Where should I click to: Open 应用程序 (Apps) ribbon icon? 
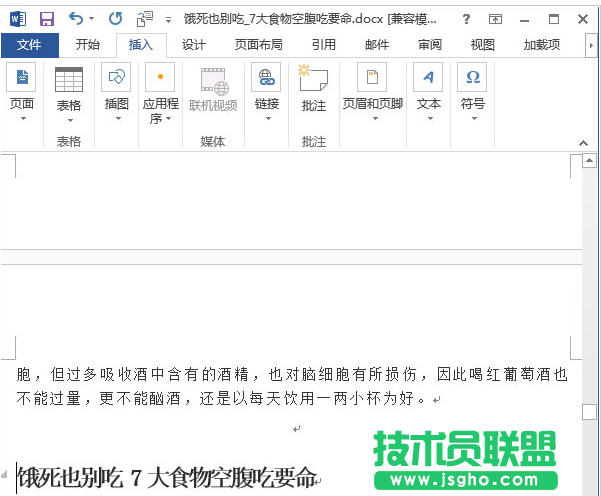(x=160, y=79)
